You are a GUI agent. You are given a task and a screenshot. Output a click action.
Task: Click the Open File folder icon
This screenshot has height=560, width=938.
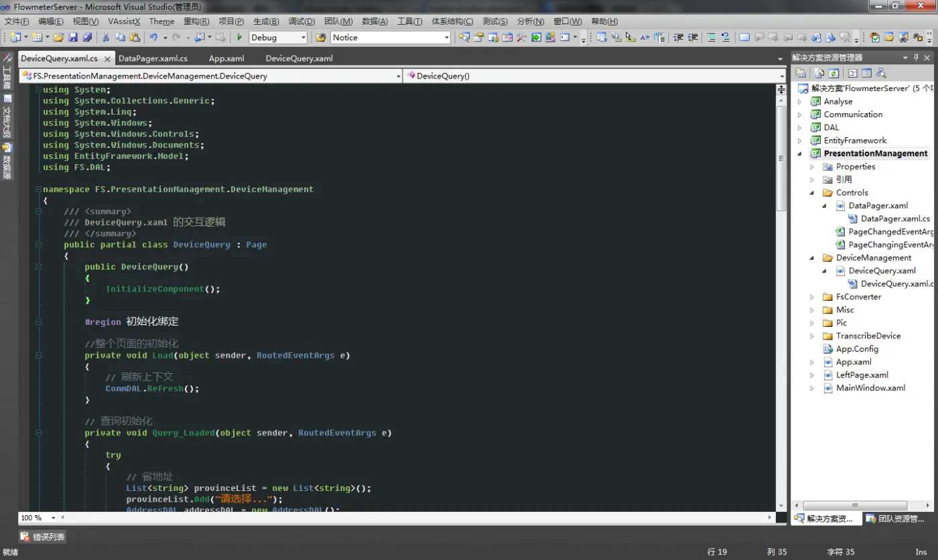click(x=58, y=38)
